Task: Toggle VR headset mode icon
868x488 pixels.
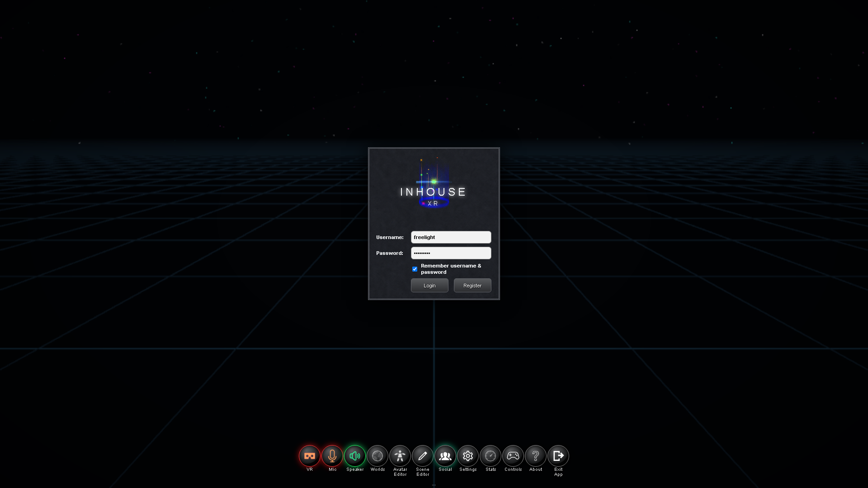Action: click(x=310, y=456)
